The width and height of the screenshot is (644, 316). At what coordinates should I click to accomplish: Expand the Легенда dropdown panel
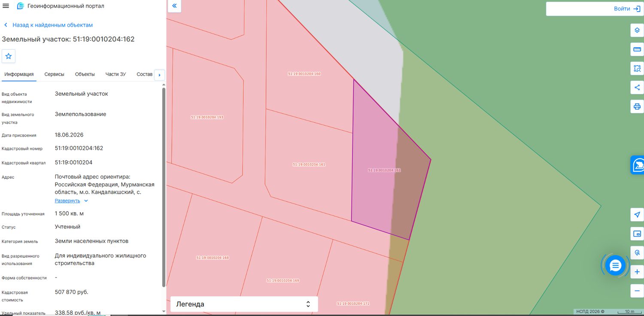(244, 304)
